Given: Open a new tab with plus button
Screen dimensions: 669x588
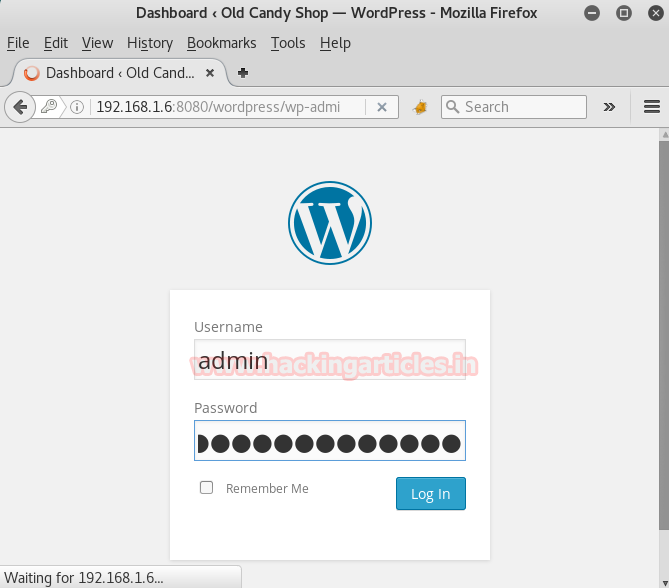Looking at the screenshot, I should click(x=243, y=73).
